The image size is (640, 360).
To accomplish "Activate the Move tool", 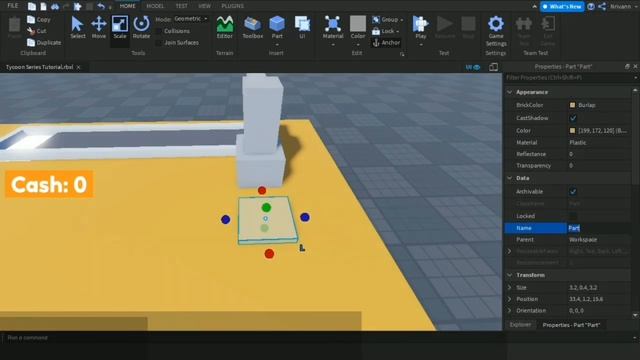I will (99, 27).
